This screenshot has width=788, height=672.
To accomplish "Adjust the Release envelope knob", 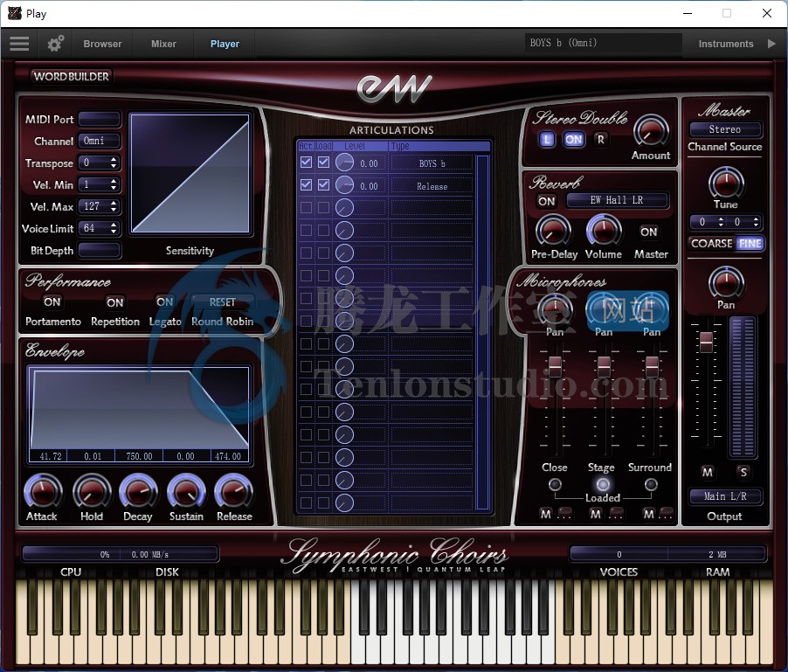I will (x=233, y=491).
